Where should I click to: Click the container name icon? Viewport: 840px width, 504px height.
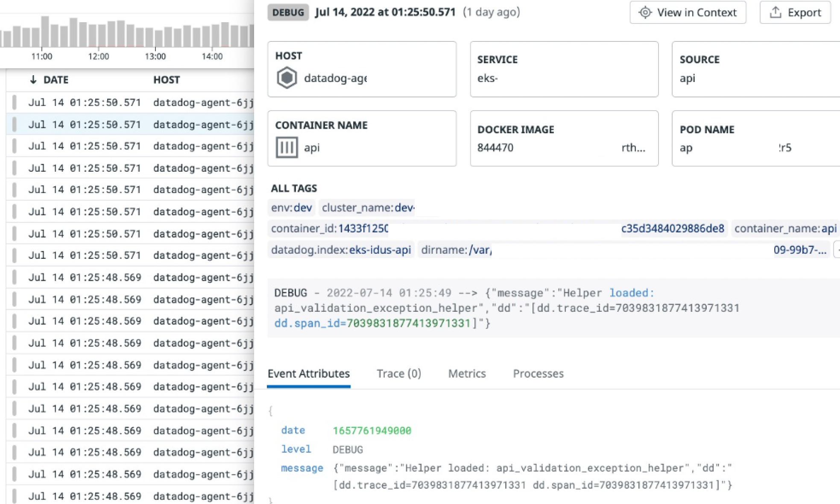(287, 148)
